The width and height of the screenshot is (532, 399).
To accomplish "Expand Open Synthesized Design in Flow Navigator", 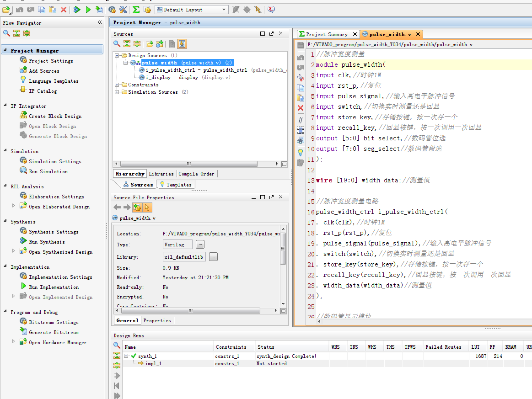I will pos(13,251).
